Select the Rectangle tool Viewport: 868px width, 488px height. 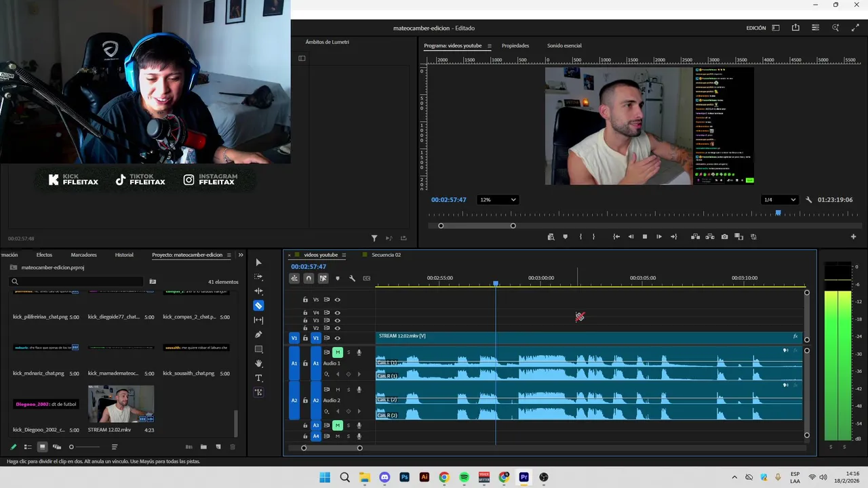(x=258, y=349)
